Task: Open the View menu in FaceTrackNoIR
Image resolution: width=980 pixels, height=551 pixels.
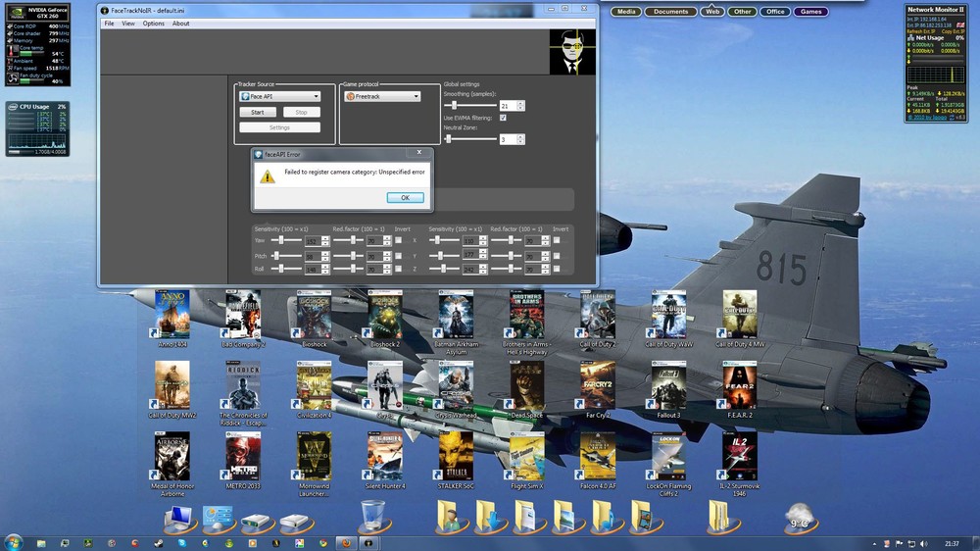Action: (x=128, y=24)
